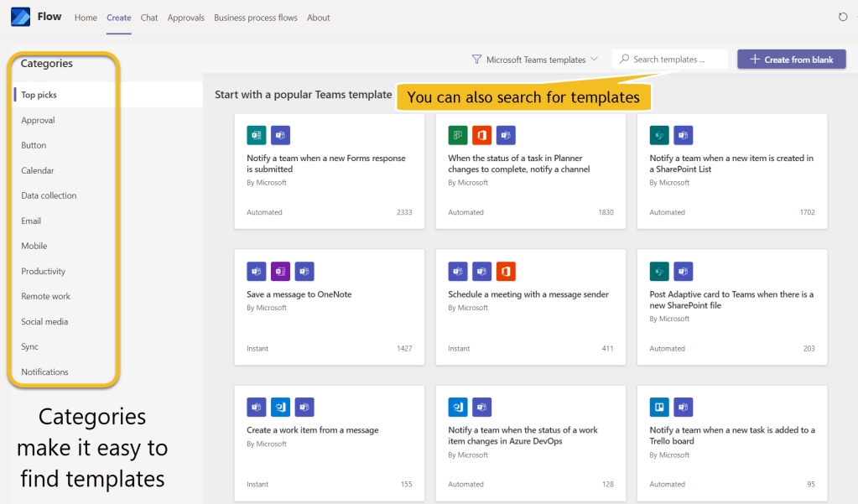Click the filter funnel icon beside Microsoft Teams templates
This screenshot has width=858, height=504.
(x=476, y=60)
